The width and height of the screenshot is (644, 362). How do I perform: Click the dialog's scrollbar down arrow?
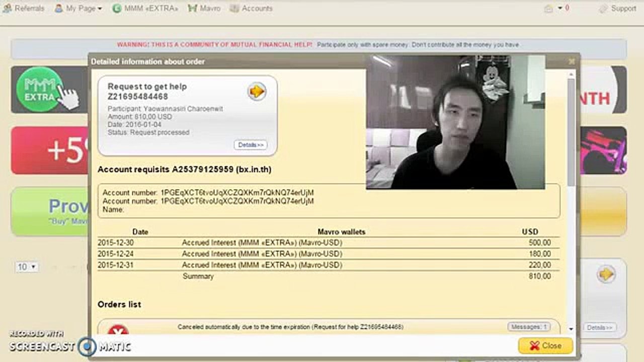coord(571,329)
